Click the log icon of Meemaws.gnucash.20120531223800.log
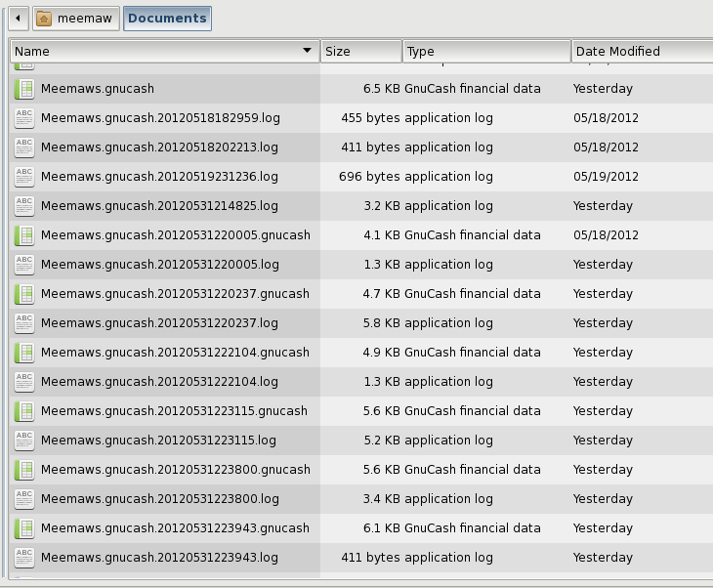Viewport: 713px width, 588px height. point(24,499)
